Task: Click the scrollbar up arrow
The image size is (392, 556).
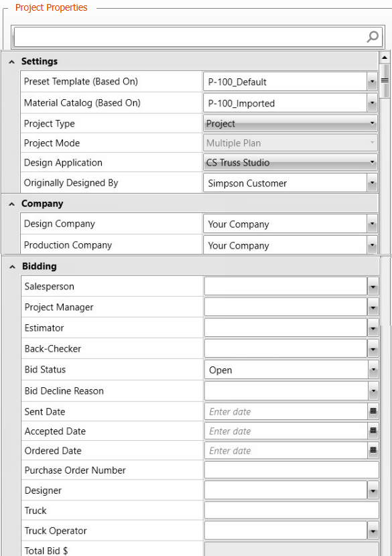Action: (x=385, y=58)
